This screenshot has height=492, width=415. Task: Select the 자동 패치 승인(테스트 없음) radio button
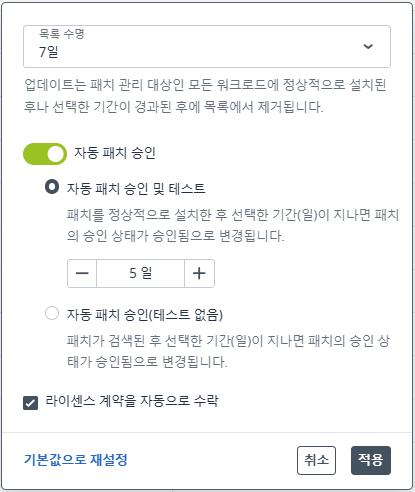(x=52, y=313)
